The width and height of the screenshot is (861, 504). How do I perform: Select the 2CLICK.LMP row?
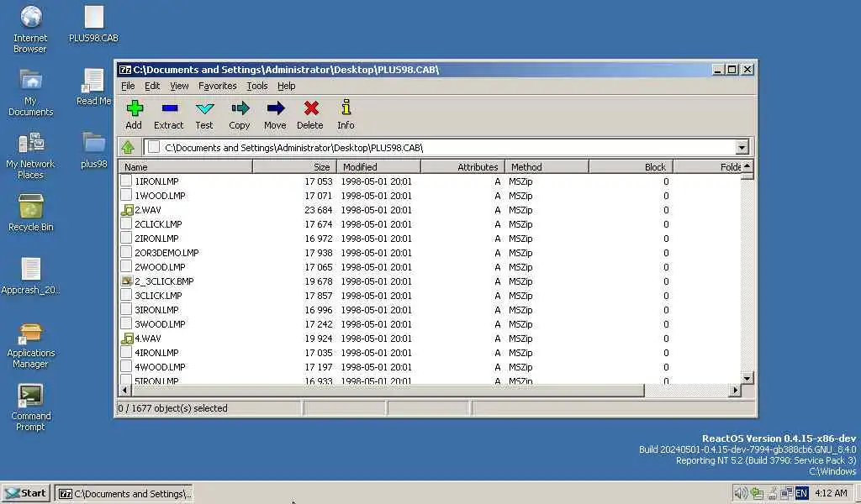click(430, 224)
